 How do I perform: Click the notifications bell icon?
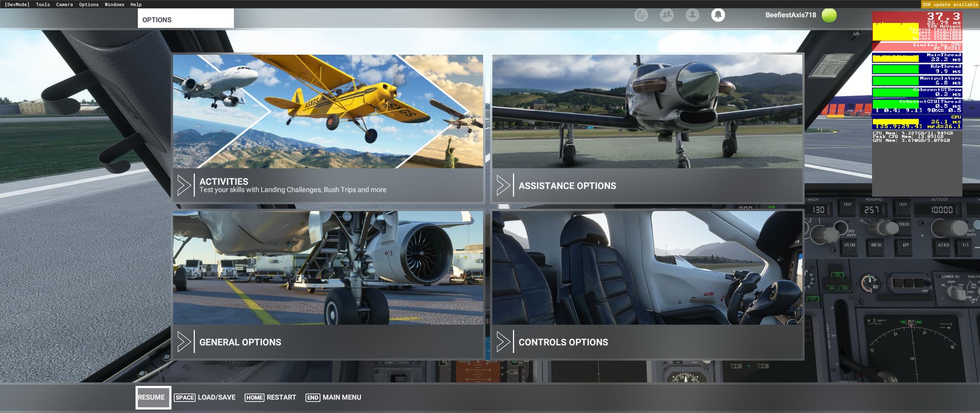pos(718,15)
